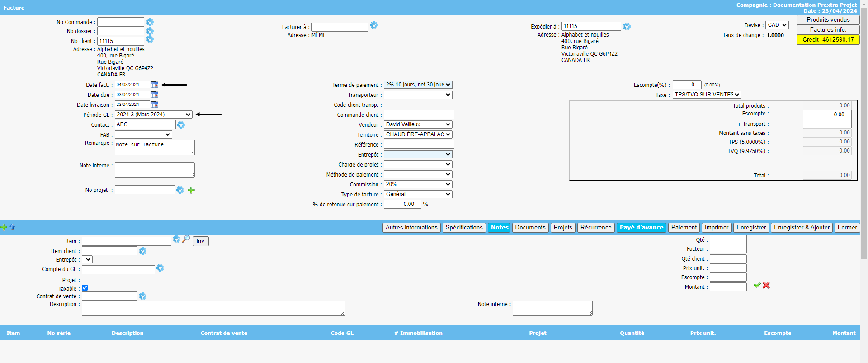868x363 pixels.
Task: Open the Date fact. calendar picker
Action: (x=155, y=85)
